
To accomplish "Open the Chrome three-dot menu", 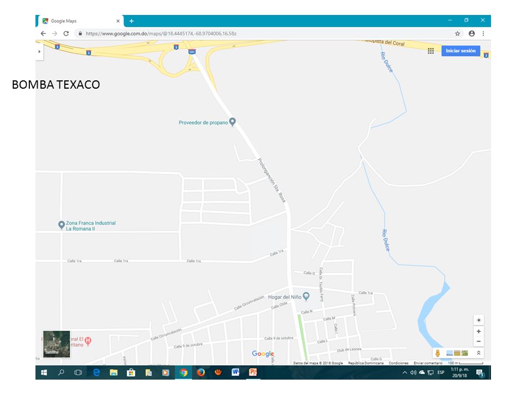I will tap(483, 34).
